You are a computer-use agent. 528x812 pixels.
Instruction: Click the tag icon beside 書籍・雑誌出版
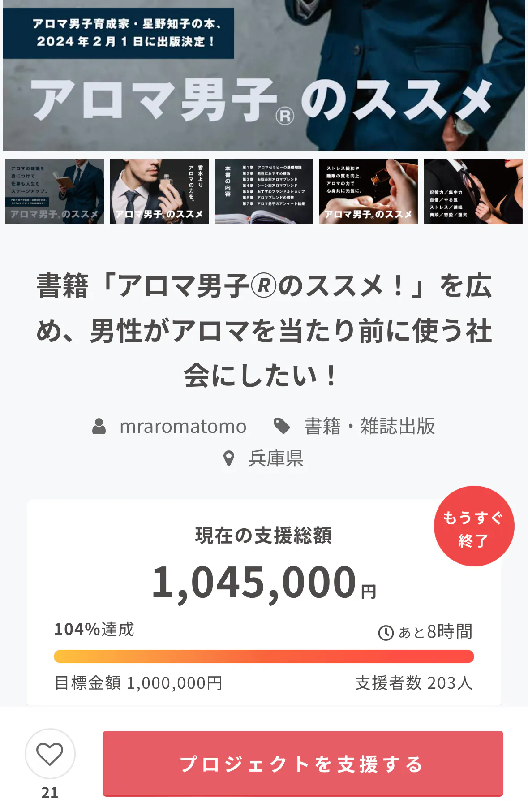[x=282, y=426]
